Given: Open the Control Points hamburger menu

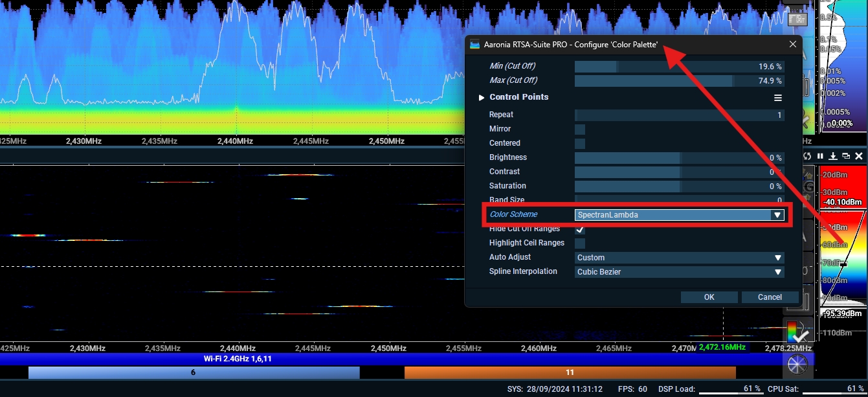Looking at the screenshot, I should pos(777,98).
